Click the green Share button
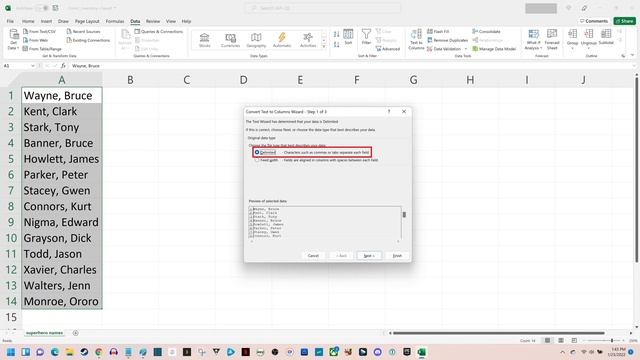The width and height of the screenshot is (640, 360). [624, 21]
